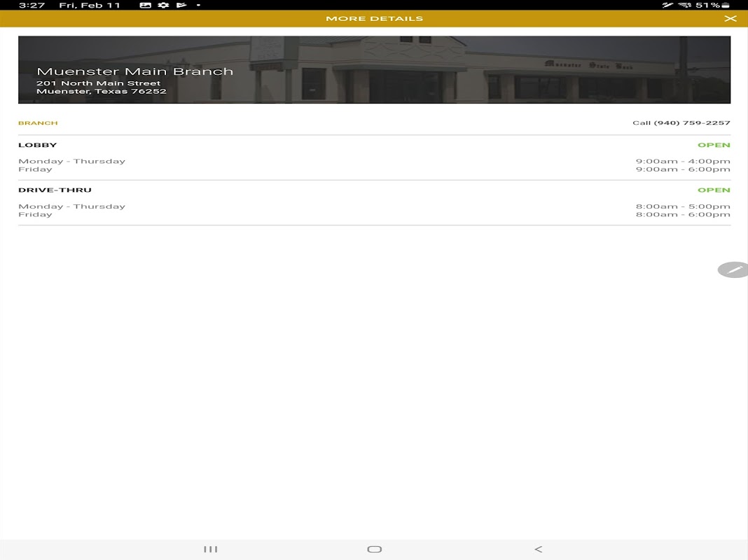This screenshot has height=560, width=748.
Task: Tap the settings gear in status bar
Action: click(x=164, y=5)
